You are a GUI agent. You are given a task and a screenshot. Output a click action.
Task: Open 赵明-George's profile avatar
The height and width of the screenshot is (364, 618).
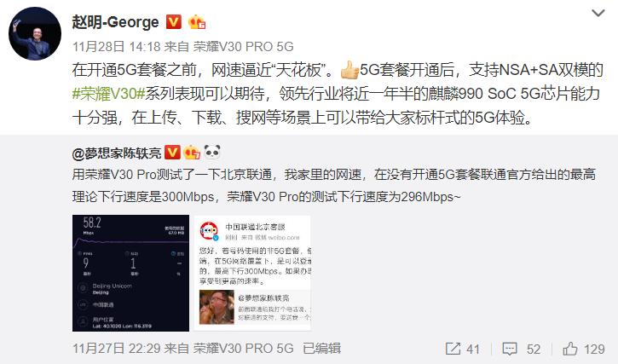pyautogui.click(x=35, y=34)
